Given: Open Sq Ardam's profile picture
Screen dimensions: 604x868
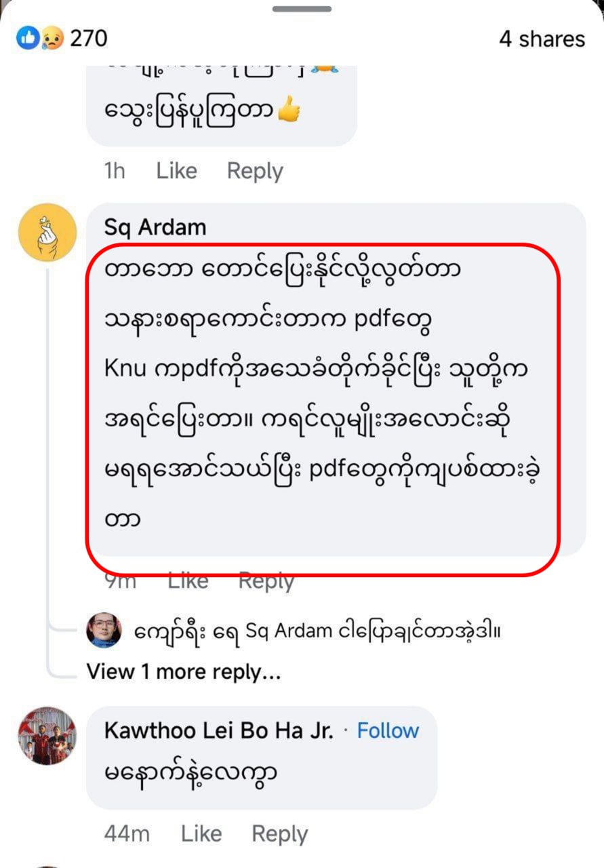Looking at the screenshot, I should coord(47,232).
